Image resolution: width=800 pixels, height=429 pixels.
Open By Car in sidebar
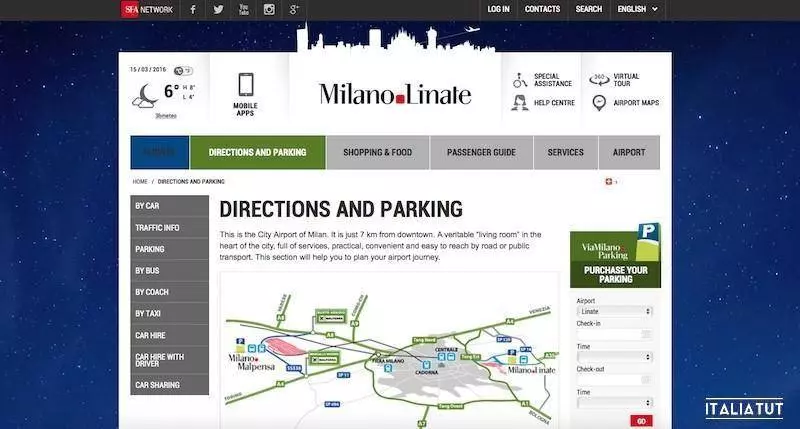pyautogui.click(x=169, y=206)
